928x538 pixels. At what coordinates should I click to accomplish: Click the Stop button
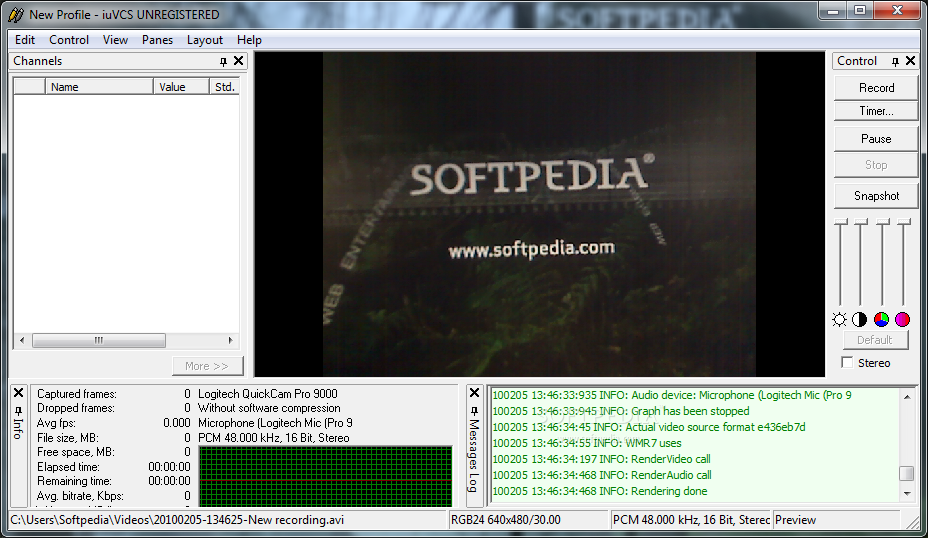876,165
